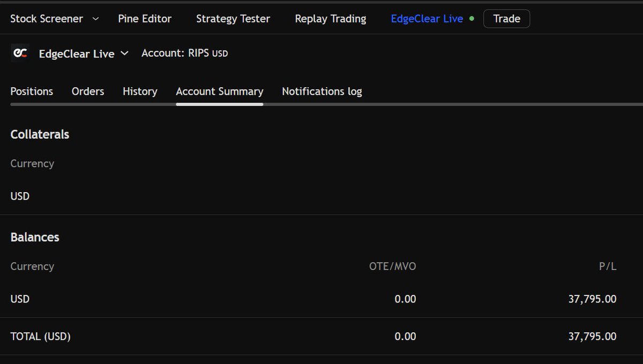Click the USD P/L value 37,795.00

click(x=592, y=299)
